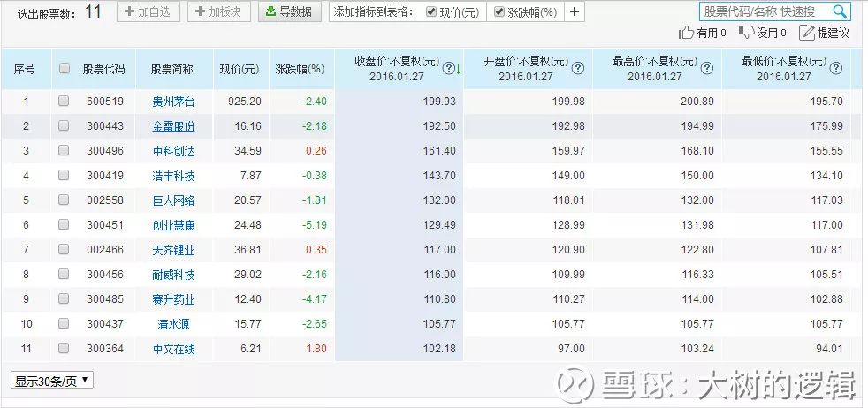
Task: Check the box for 300456 row
Action: click(64, 274)
